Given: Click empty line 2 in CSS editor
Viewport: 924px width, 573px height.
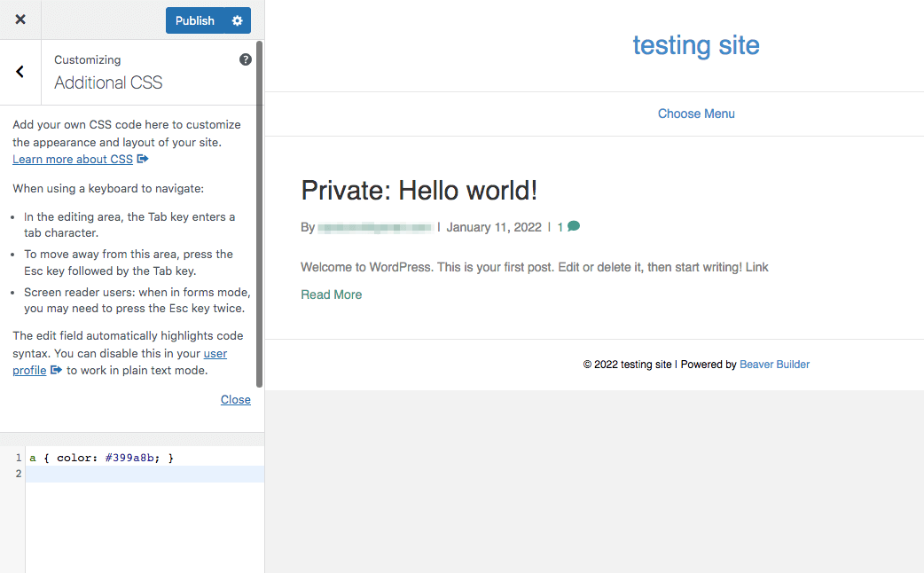Looking at the screenshot, I should click(x=142, y=475).
